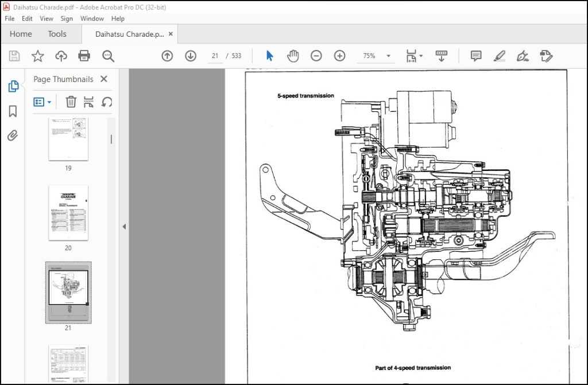Click the 'Page Thumbnails' panel title

[x=63, y=79]
